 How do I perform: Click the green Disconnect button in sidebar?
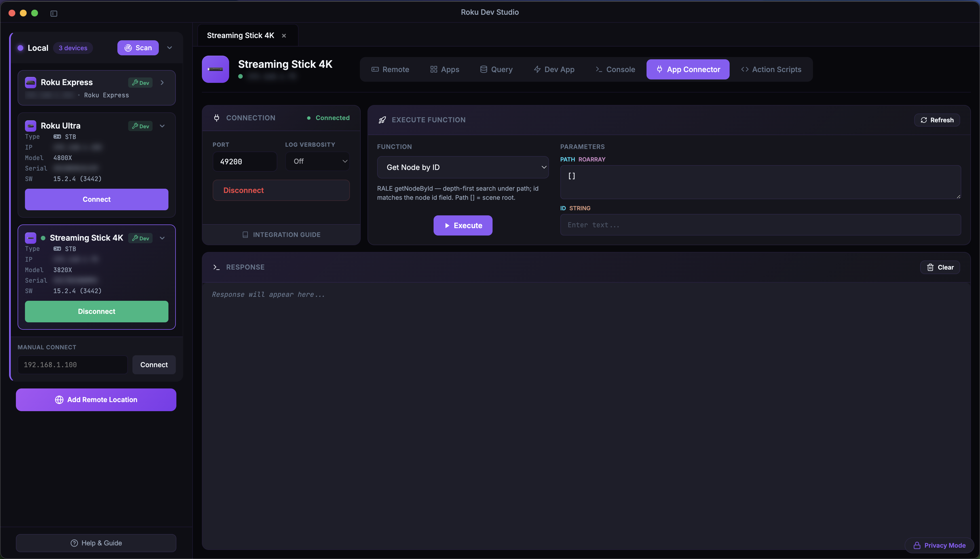point(97,311)
